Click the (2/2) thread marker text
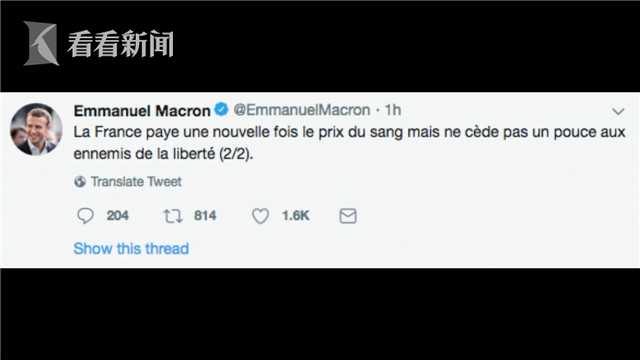The width and height of the screenshot is (640, 360). coord(236,154)
